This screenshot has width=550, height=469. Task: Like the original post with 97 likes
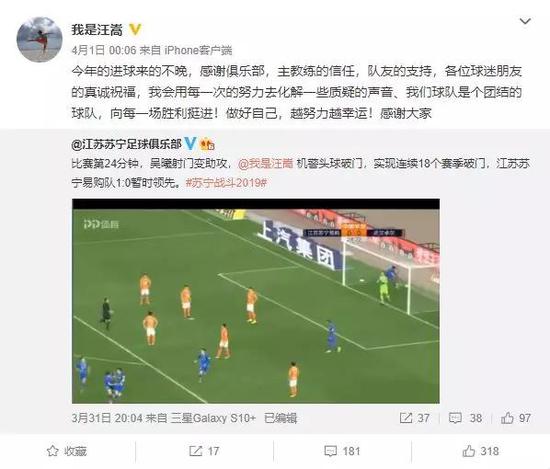pyautogui.click(x=516, y=418)
